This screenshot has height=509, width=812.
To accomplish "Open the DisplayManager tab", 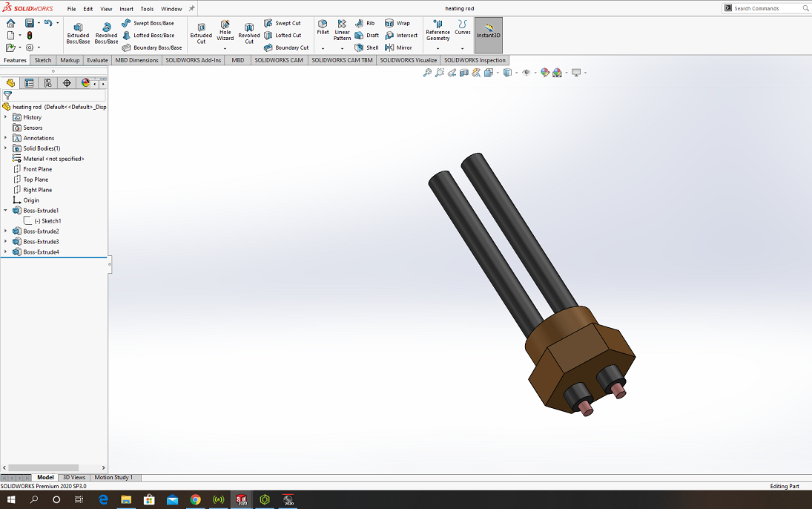I will pyautogui.click(x=85, y=83).
